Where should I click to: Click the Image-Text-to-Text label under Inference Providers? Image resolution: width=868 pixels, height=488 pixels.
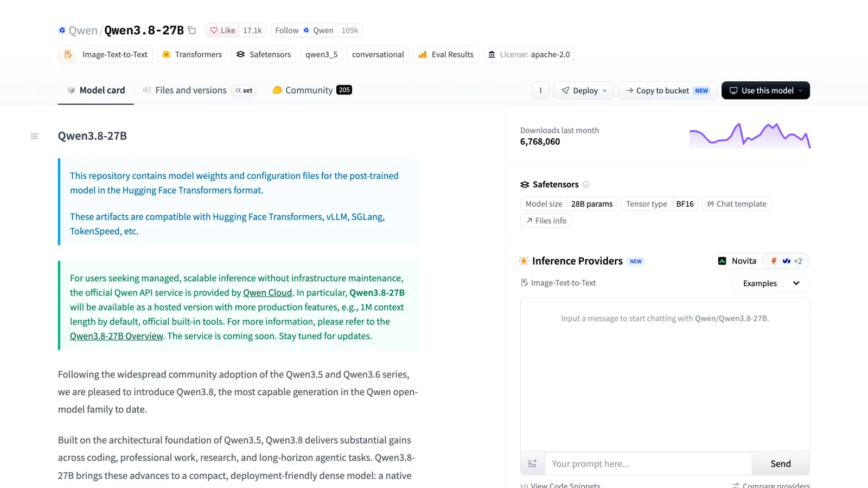[x=558, y=283]
